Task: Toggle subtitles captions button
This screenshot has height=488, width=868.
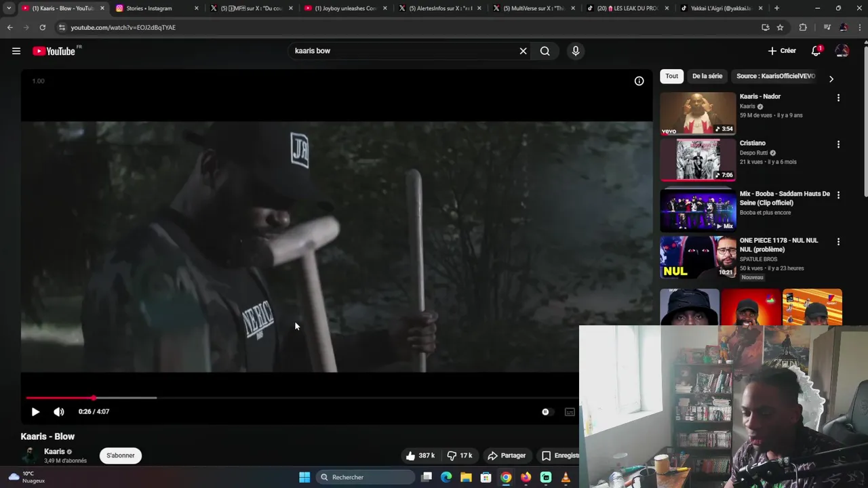Action: 570,411
